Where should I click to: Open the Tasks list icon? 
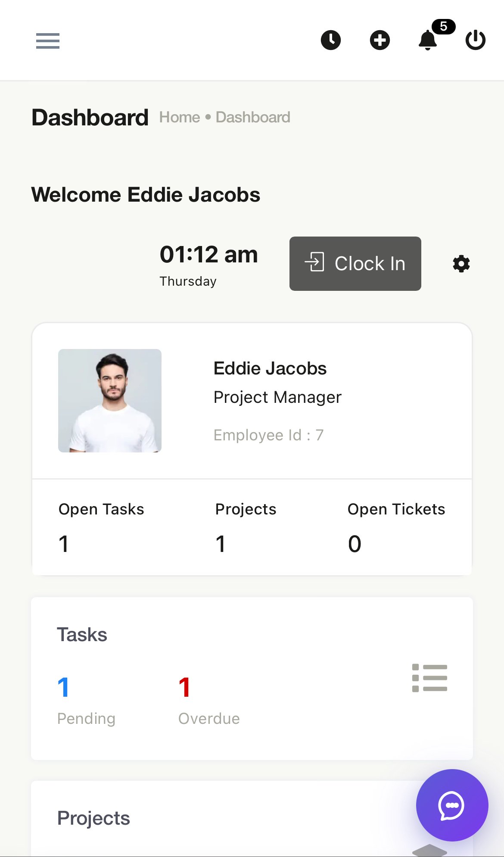[x=429, y=678]
